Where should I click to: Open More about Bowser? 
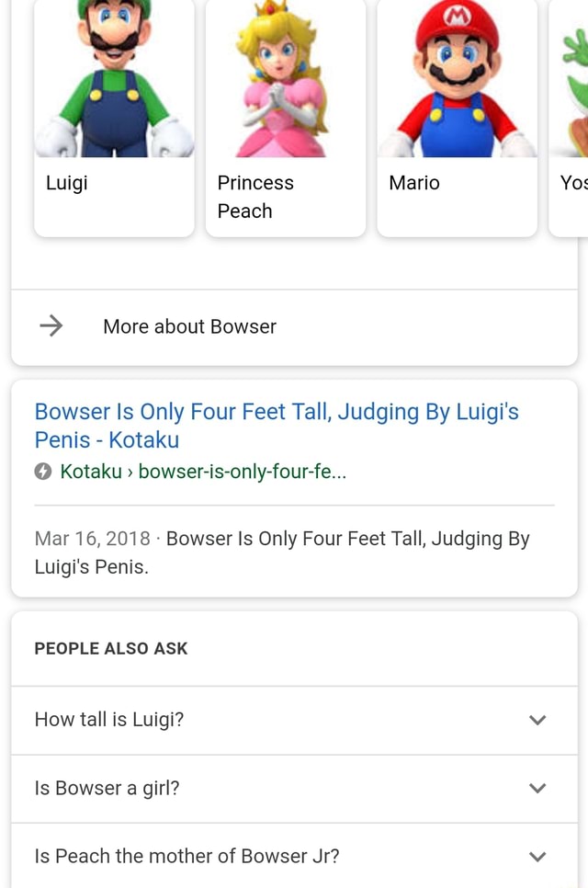tap(189, 326)
